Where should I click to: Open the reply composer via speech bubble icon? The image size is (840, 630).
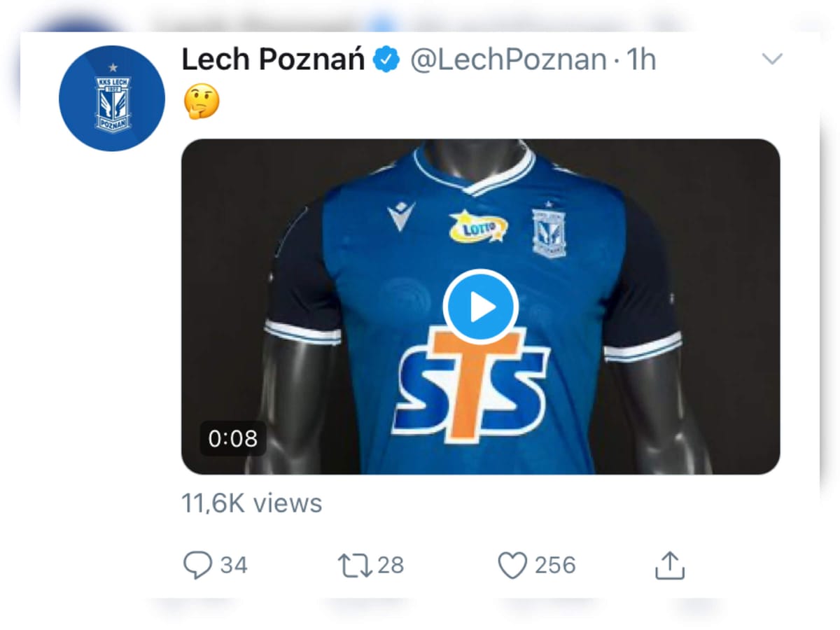(199, 563)
